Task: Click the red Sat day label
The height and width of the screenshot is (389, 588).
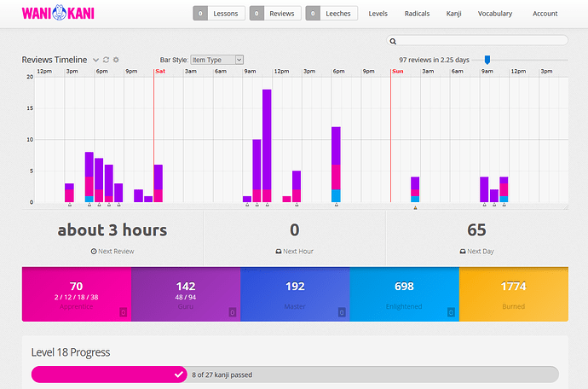Action: pos(160,72)
